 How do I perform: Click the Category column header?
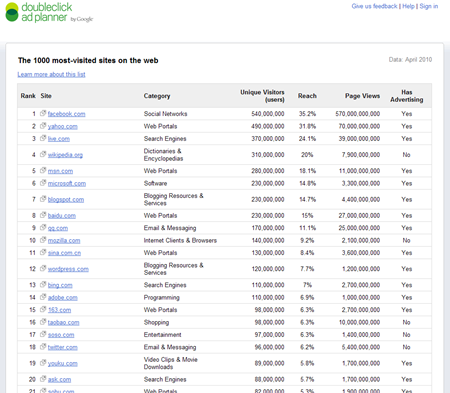coord(157,96)
